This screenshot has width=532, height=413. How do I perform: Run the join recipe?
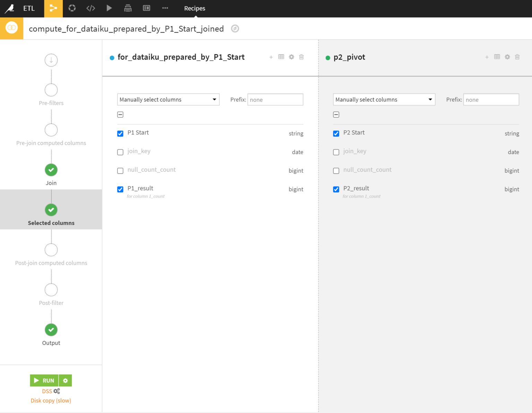pos(44,380)
